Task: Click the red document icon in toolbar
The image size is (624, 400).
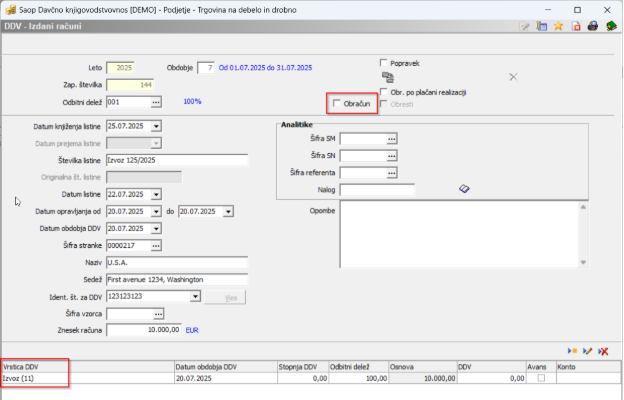Action: (576, 27)
